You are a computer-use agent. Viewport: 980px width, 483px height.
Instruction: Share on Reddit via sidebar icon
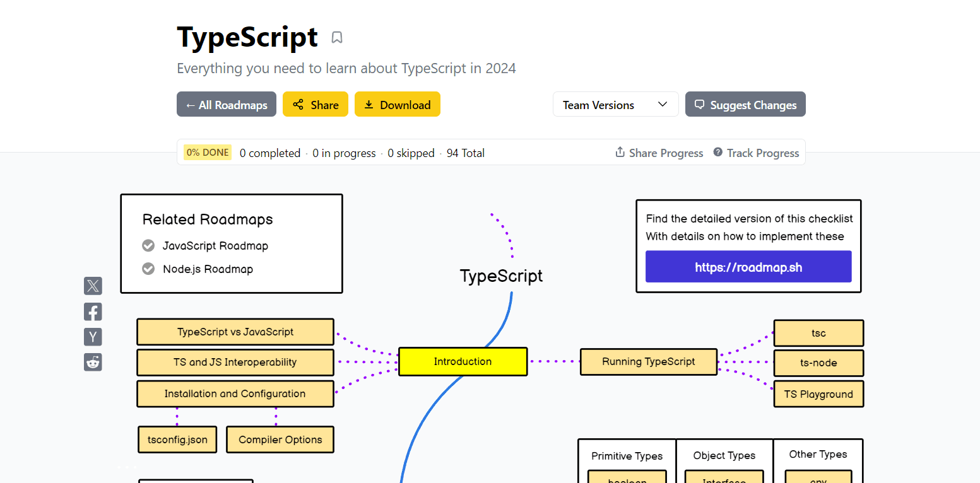(x=93, y=362)
